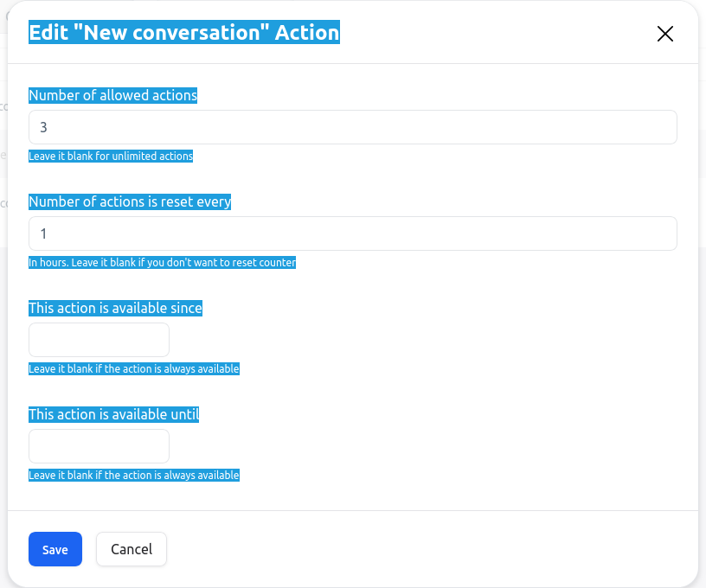Click the hint below the available until field
This screenshot has height=588, width=706.
pyautogui.click(x=134, y=476)
